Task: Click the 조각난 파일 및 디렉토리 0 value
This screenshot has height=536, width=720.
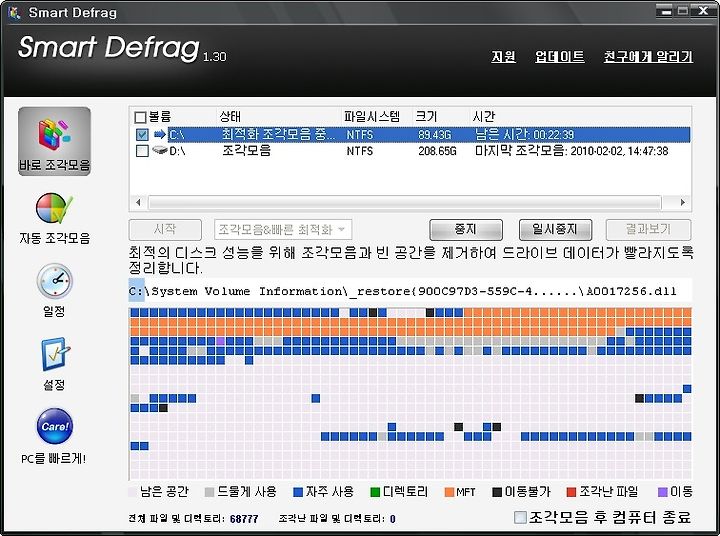Action: pyautogui.click(x=393, y=519)
